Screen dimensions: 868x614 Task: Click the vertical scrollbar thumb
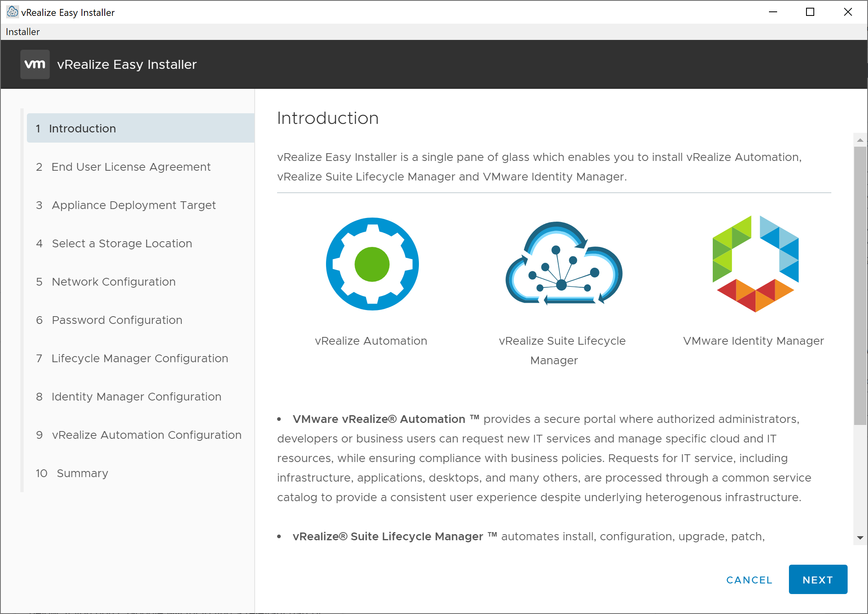[x=860, y=285]
